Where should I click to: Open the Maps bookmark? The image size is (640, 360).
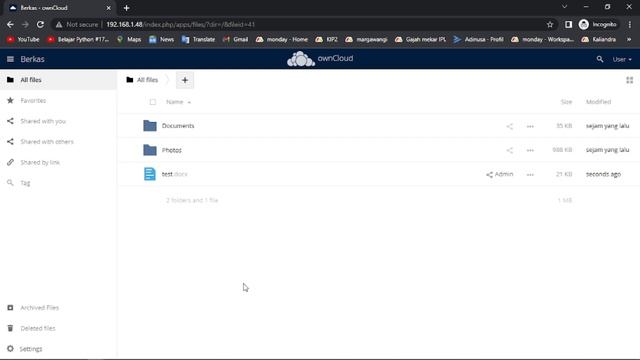pos(129,39)
